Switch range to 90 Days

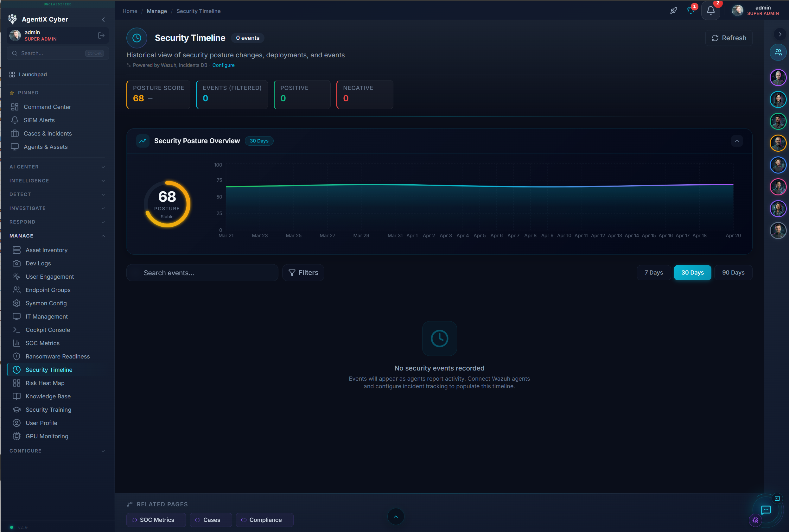pyautogui.click(x=733, y=272)
